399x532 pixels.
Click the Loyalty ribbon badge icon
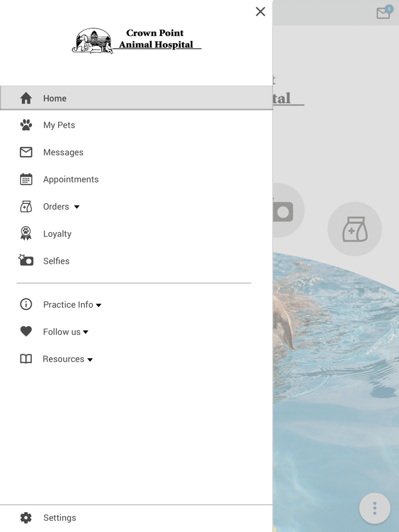click(x=26, y=234)
